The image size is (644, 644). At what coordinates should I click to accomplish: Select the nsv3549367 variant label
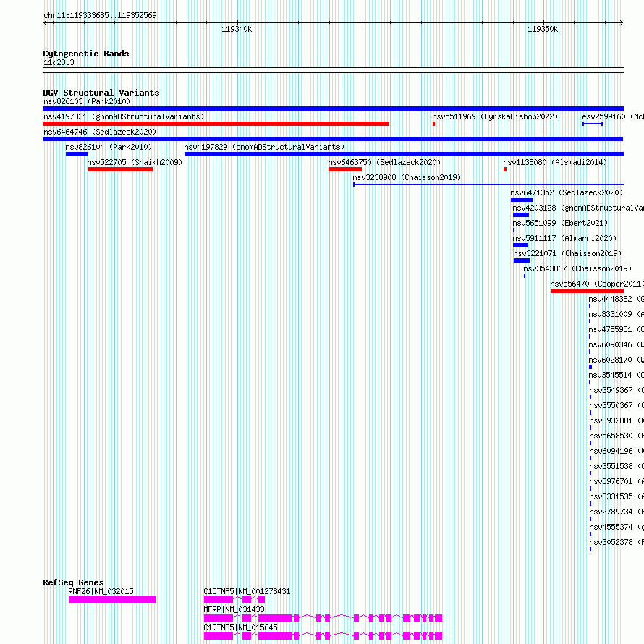617,390
